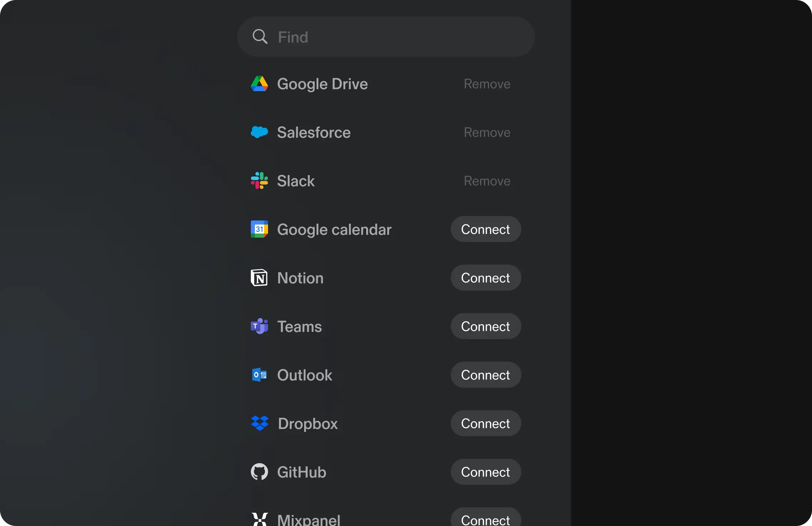Click the Microsoft Teams icon

pos(259,326)
